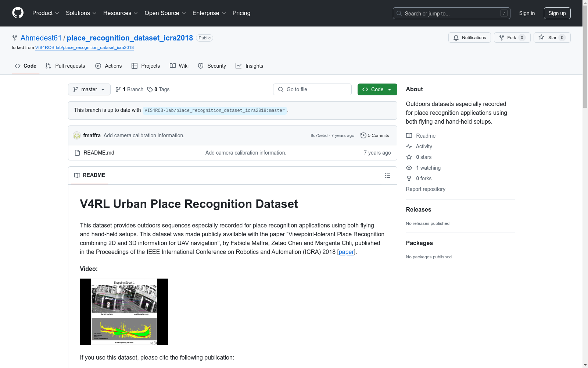Go to the GitHub homepage logo
The image size is (588, 368).
tap(18, 13)
